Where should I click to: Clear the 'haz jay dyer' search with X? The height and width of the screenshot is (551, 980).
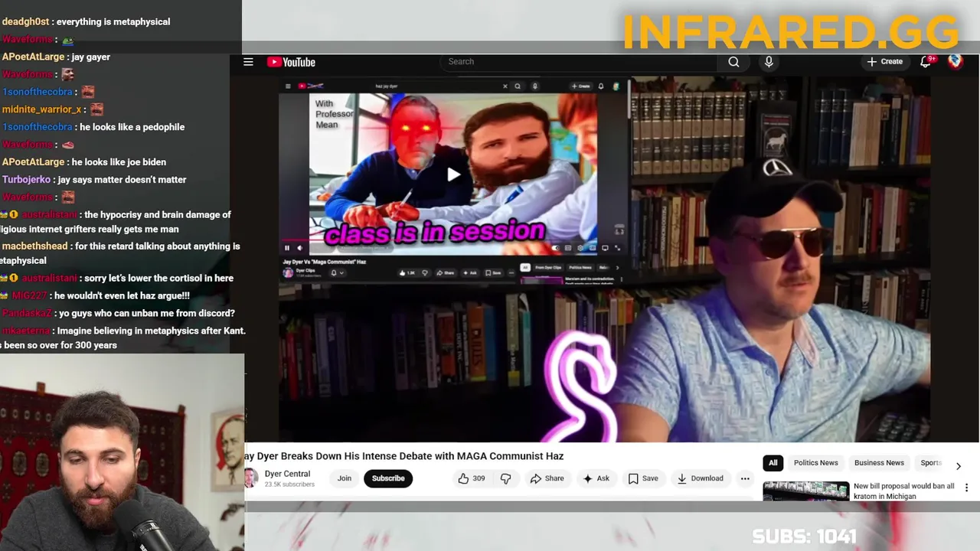505,86
